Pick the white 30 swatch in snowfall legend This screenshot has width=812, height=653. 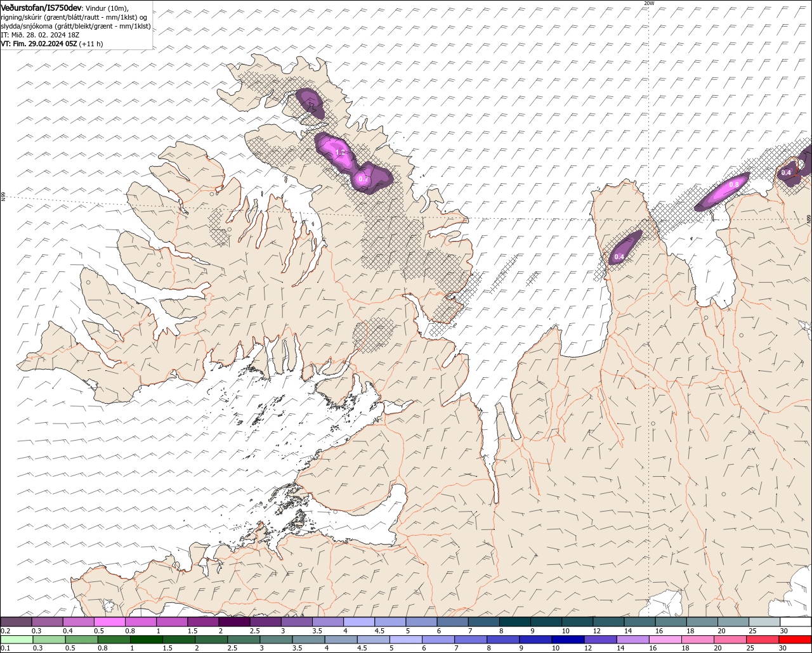796,622
